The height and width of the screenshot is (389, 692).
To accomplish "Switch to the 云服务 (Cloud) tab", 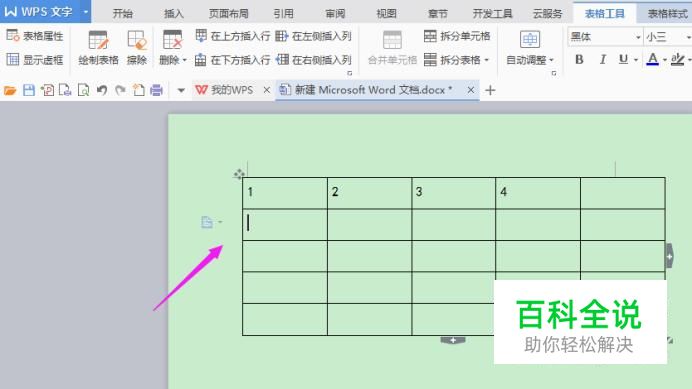I will pos(548,14).
